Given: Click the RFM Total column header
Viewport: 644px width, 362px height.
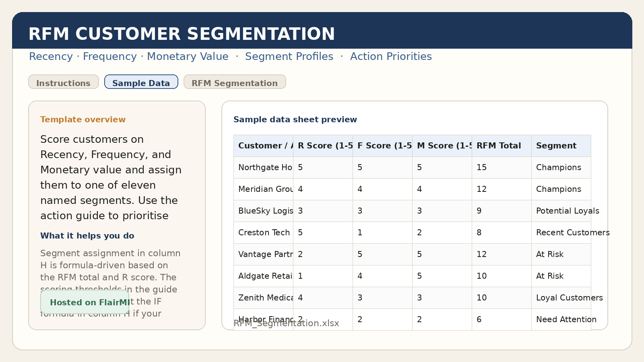Looking at the screenshot, I should point(499,146).
